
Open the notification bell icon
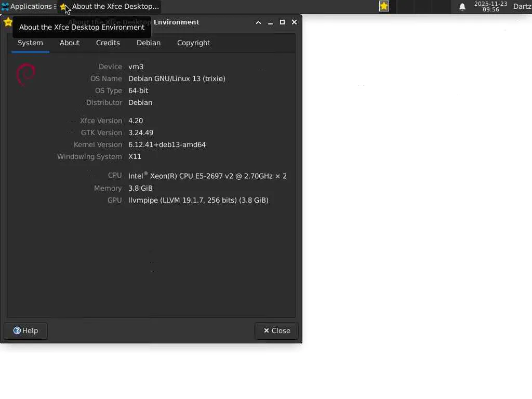pyautogui.click(x=462, y=6)
